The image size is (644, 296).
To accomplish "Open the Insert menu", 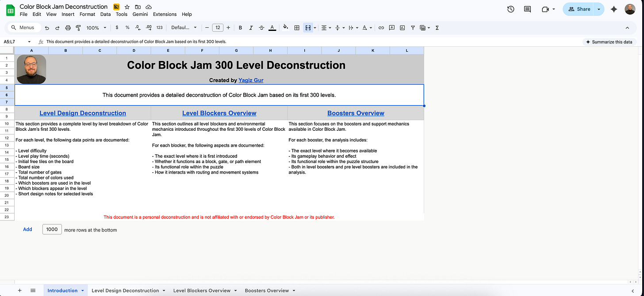I will pyautogui.click(x=68, y=14).
